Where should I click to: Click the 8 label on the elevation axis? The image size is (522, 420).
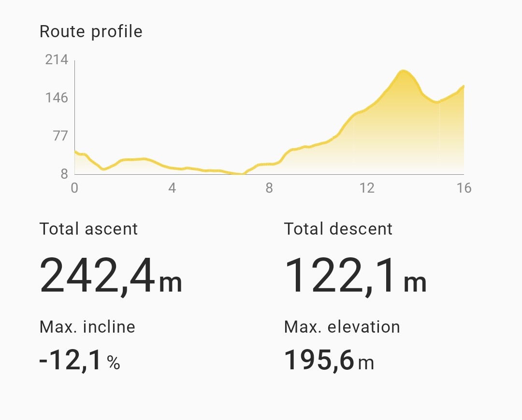point(64,174)
